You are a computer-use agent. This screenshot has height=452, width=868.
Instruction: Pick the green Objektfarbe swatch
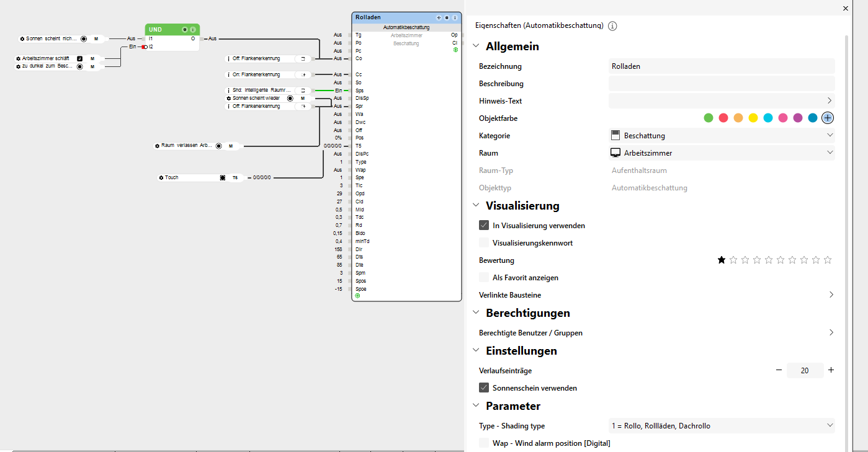[x=709, y=118]
